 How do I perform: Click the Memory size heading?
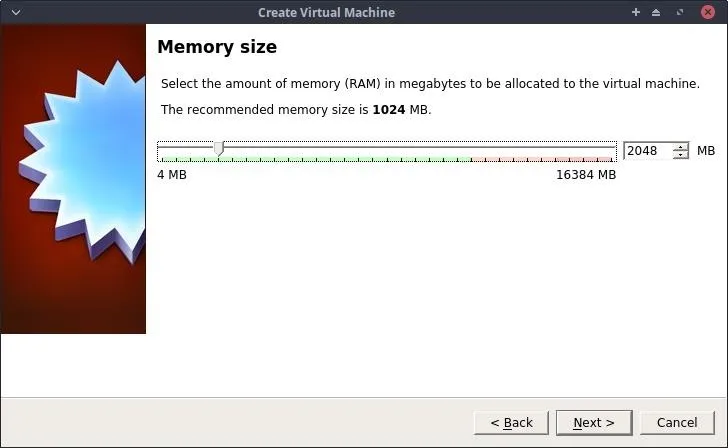(x=217, y=47)
